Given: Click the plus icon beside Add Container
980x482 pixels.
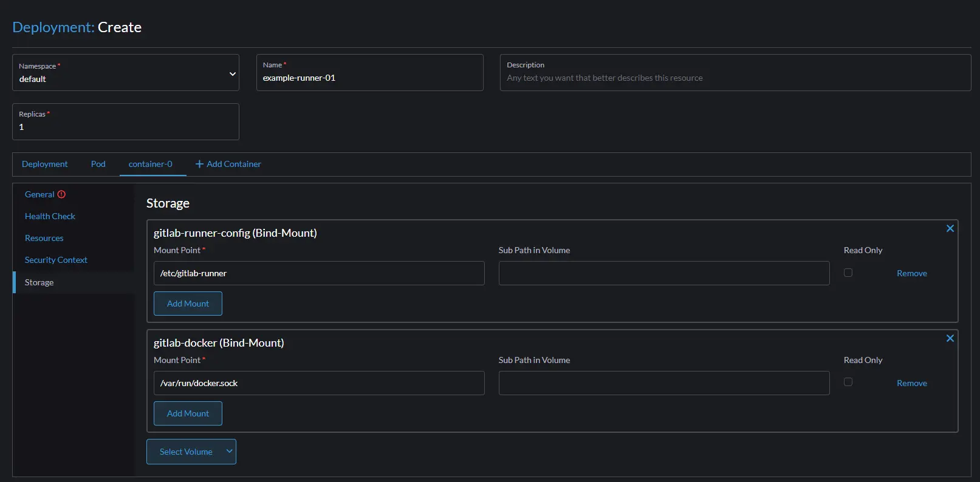Looking at the screenshot, I should [199, 164].
